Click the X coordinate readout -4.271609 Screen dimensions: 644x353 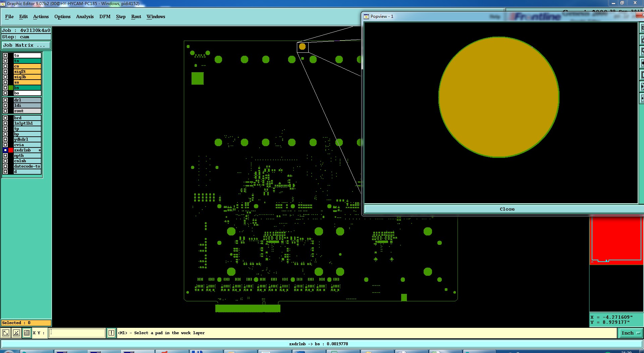click(x=611, y=317)
